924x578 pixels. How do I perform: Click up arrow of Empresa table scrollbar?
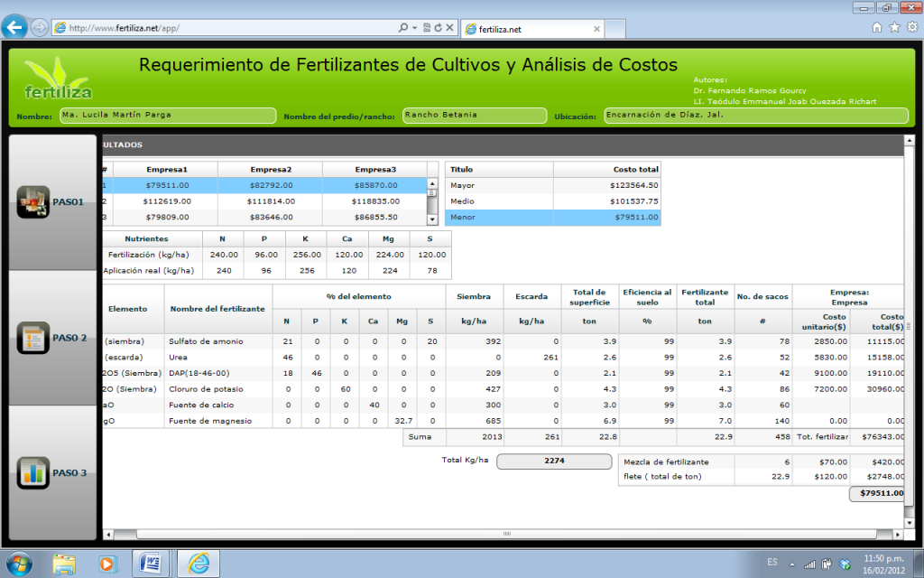(x=432, y=183)
